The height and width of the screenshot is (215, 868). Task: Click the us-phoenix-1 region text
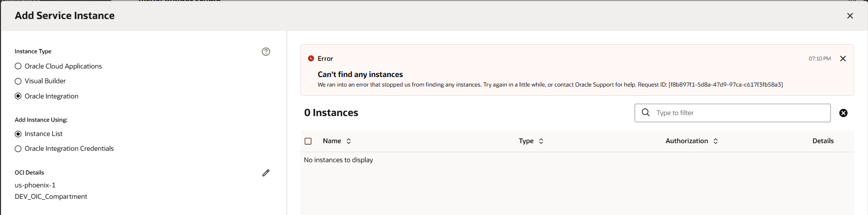35,185
